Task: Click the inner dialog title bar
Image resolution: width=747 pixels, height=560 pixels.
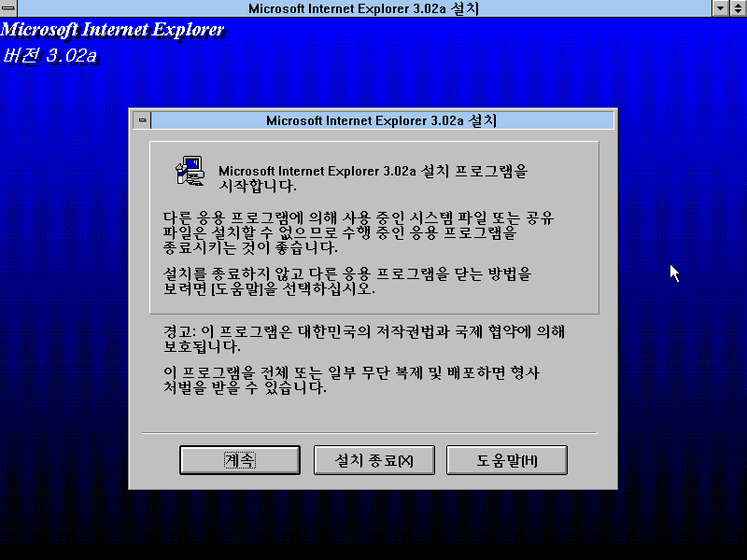Action: pos(382,120)
